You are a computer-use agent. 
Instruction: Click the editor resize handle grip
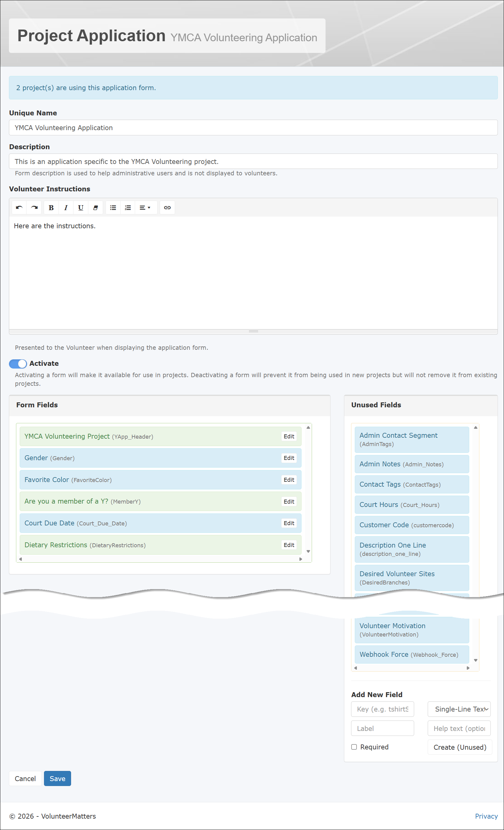coord(253,331)
